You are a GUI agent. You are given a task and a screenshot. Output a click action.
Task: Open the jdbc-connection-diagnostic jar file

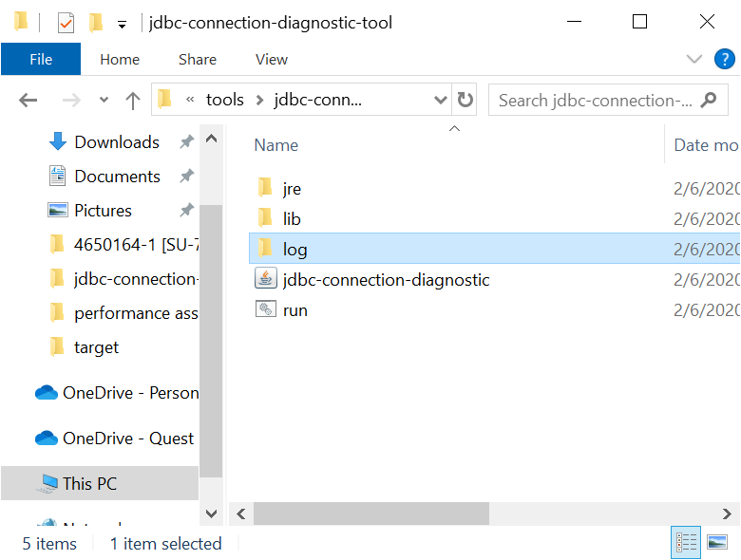click(x=386, y=280)
